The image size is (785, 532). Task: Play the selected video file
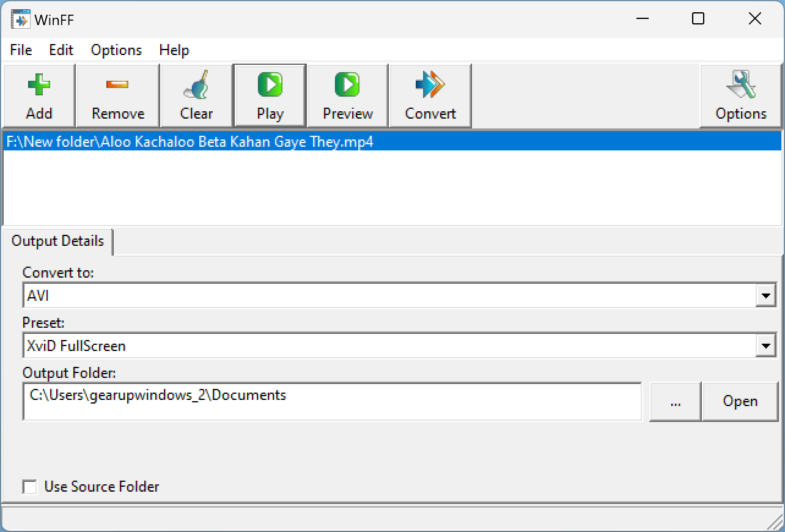[270, 96]
